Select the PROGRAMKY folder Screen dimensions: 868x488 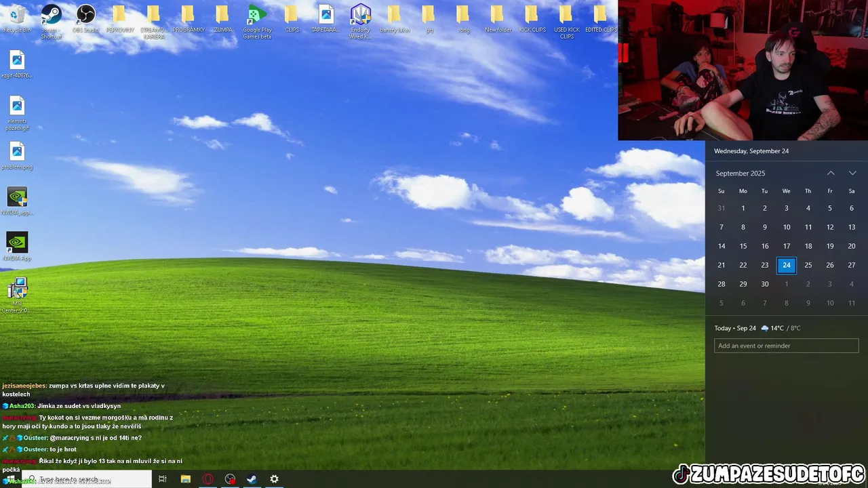tap(189, 19)
